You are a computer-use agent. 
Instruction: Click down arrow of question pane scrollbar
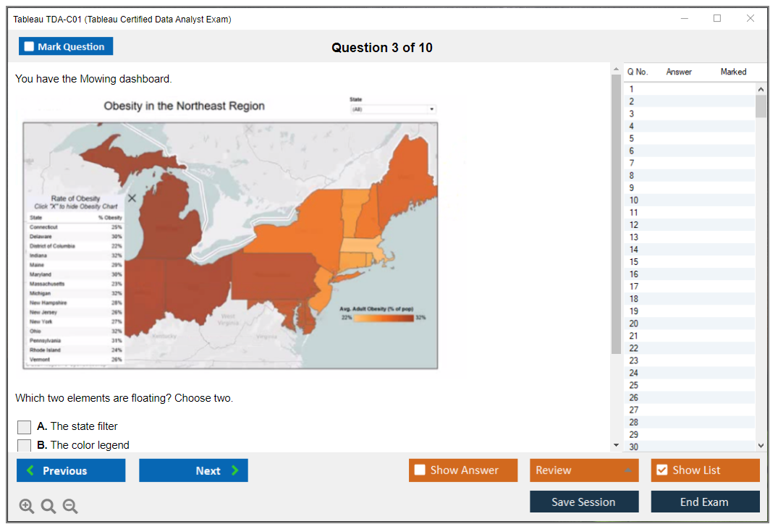pos(616,445)
